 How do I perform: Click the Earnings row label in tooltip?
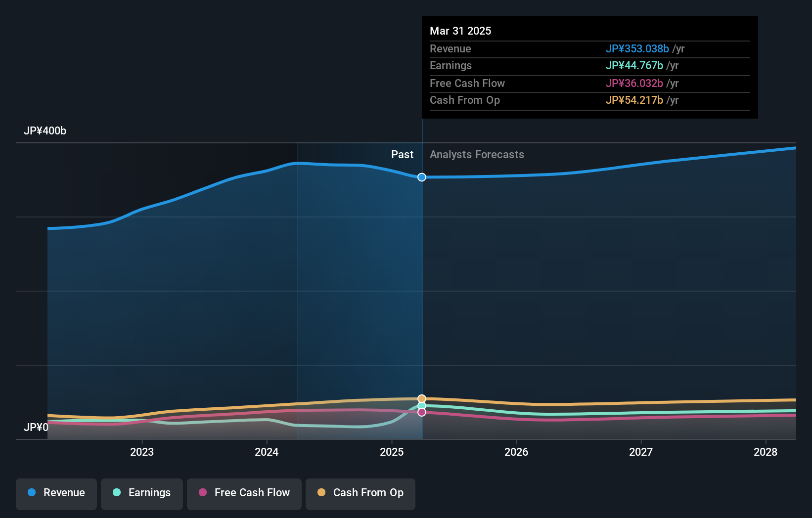point(451,66)
